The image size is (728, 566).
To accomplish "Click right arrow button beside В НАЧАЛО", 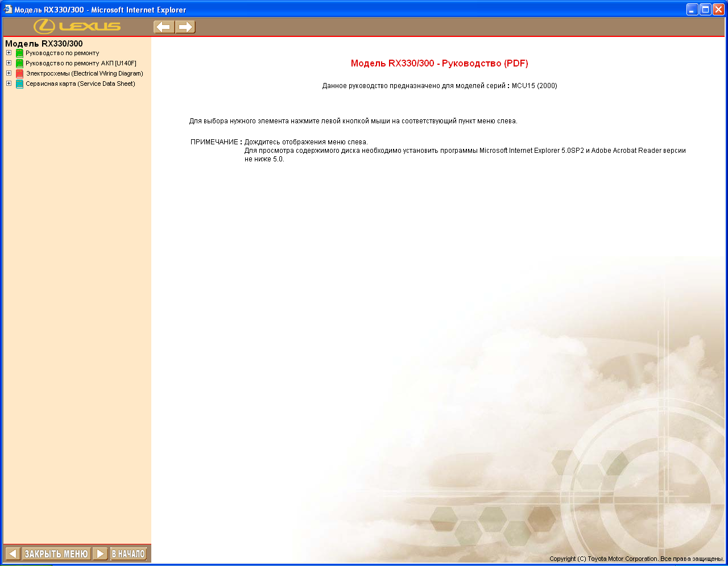I will point(100,553).
